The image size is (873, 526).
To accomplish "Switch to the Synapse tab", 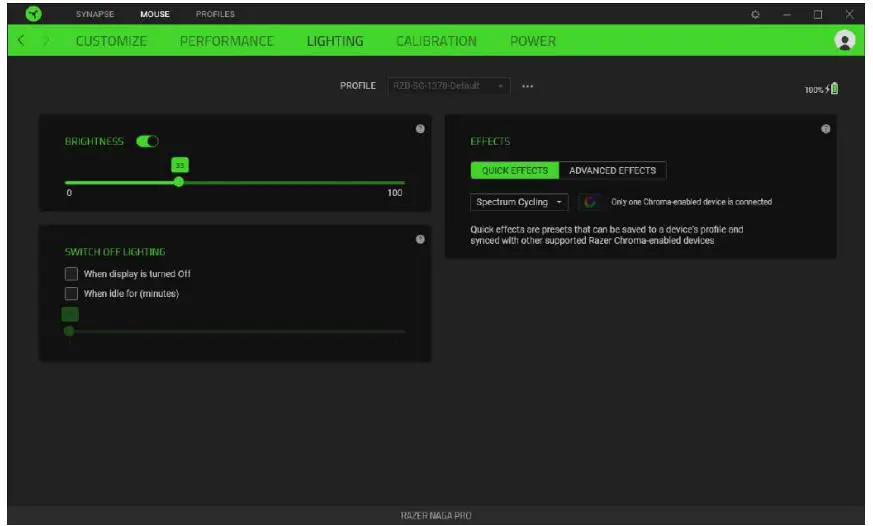I will click(x=95, y=14).
